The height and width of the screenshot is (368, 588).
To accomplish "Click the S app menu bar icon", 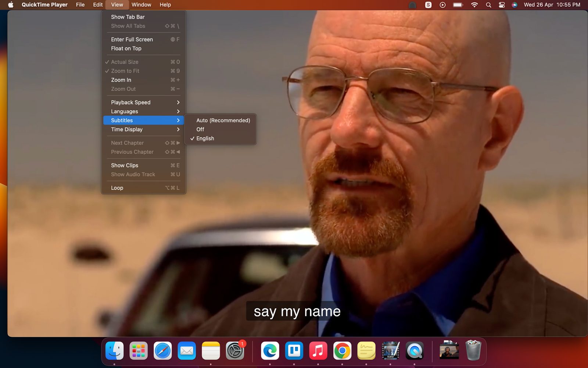I will 428,5.
